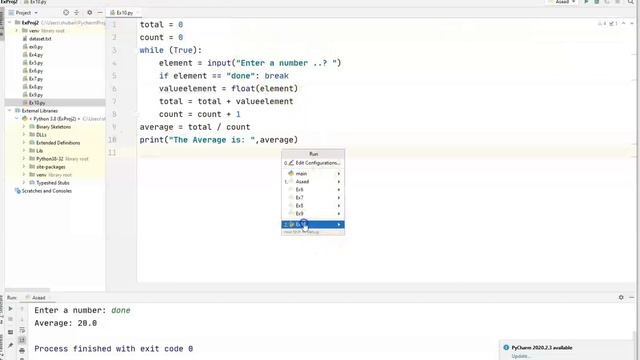The width and height of the screenshot is (640, 360).
Task: Collapse the Python 3.8 (ExProj2) node
Action: point(17,119)
